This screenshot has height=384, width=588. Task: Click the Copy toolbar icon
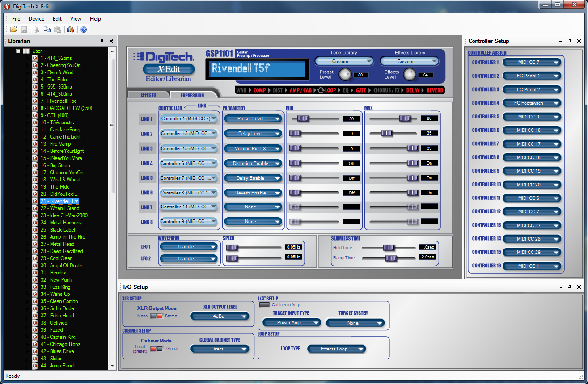pos(47,30)
